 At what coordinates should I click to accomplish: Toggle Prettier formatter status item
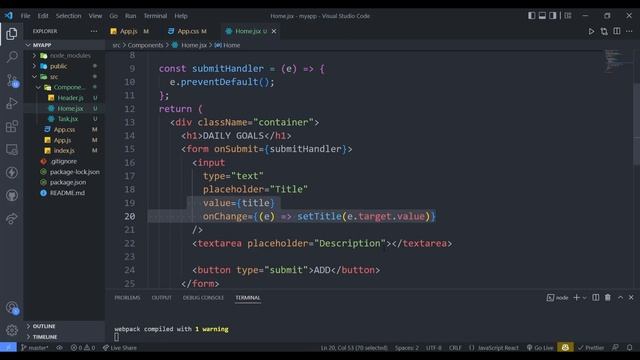(591, 348)
